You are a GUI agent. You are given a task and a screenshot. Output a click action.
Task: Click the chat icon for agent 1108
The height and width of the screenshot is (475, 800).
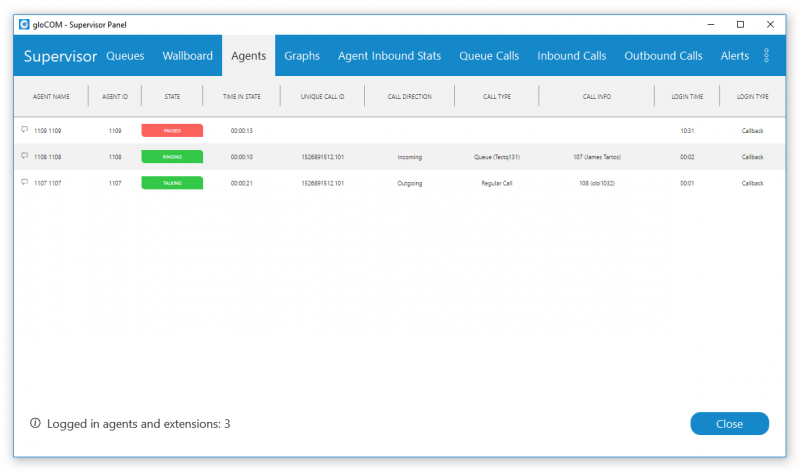pos(24,156)
